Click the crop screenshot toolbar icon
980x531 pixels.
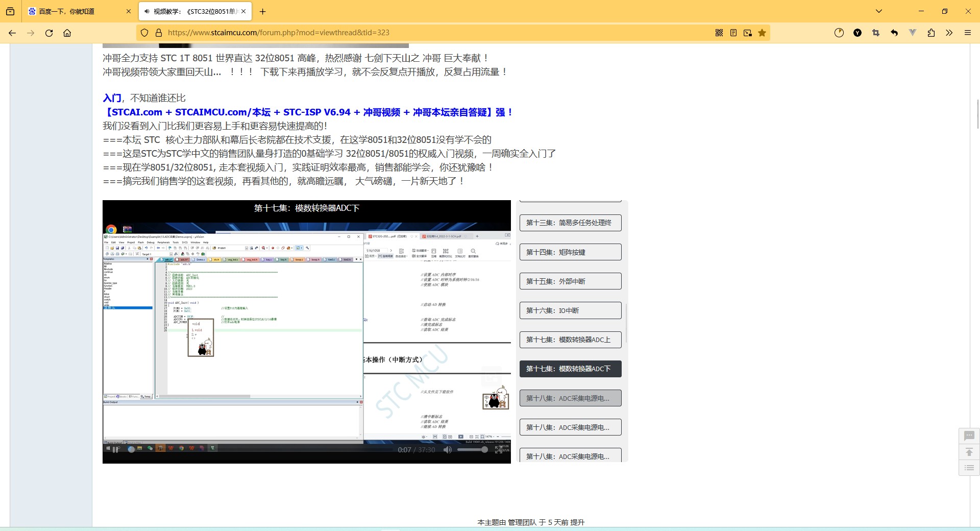click(876, 33)
